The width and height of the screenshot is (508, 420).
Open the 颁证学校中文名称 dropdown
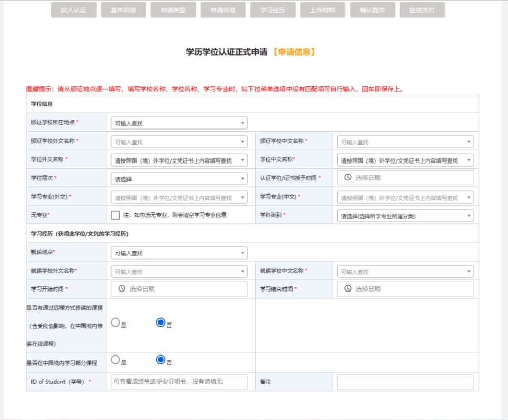[405, 142]
